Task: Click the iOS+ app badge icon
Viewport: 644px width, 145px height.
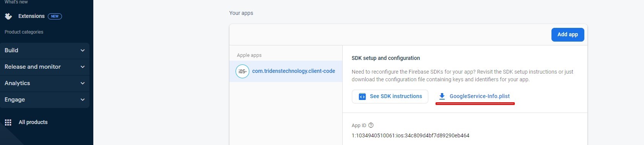Action: click(x=242, y=71)
